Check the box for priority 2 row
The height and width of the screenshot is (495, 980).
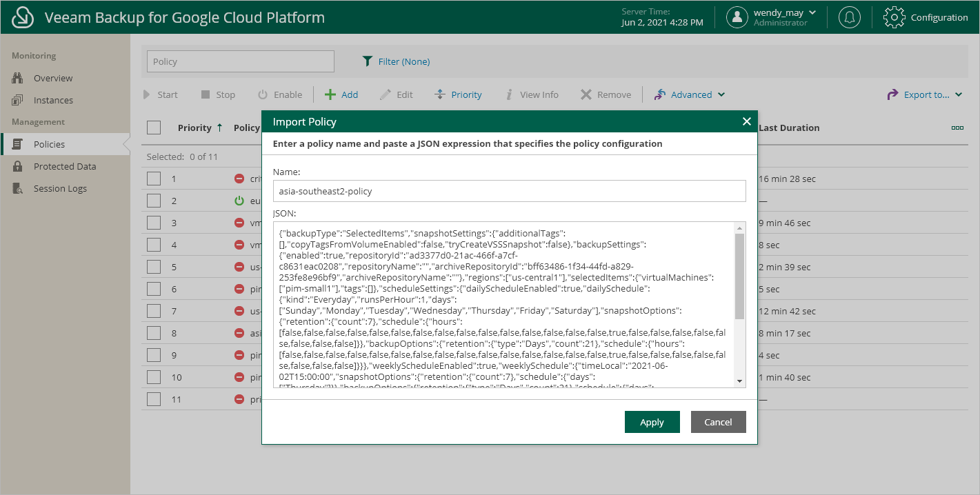click(154, 201)
